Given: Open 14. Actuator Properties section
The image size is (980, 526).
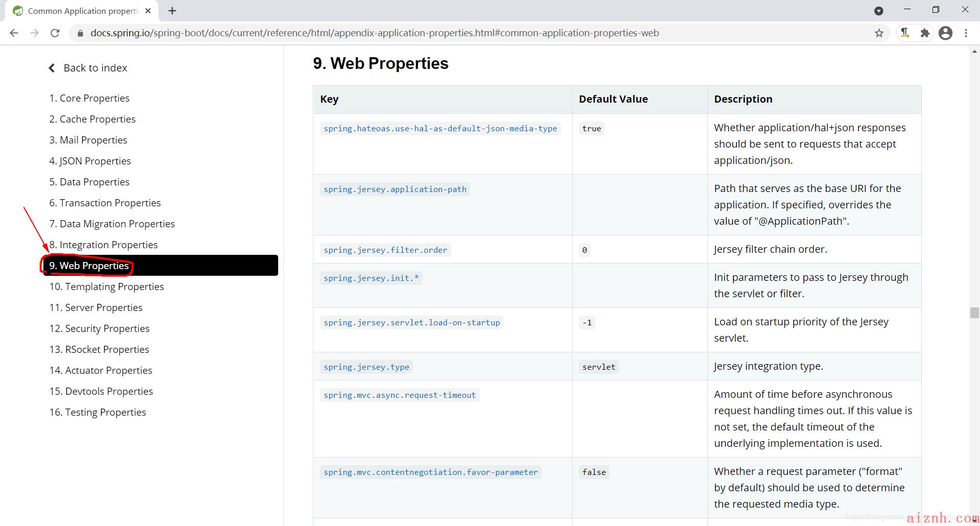Looking at the screenshot, I should [x=101, y=370].
